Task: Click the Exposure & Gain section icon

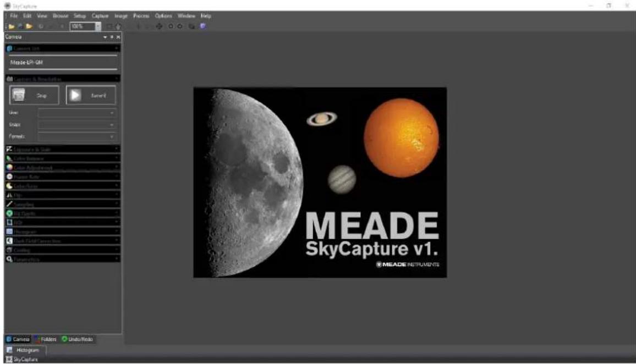Action: coord(9,149)
